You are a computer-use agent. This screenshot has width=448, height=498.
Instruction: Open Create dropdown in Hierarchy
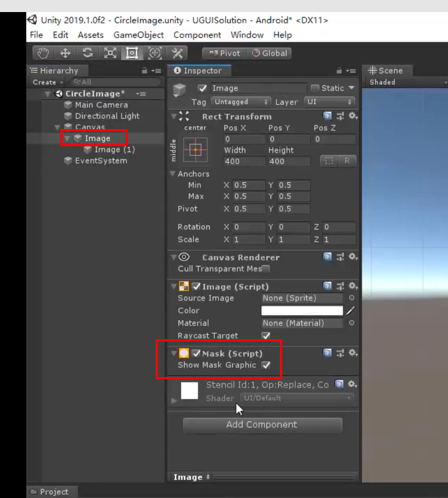click(48, 82)
